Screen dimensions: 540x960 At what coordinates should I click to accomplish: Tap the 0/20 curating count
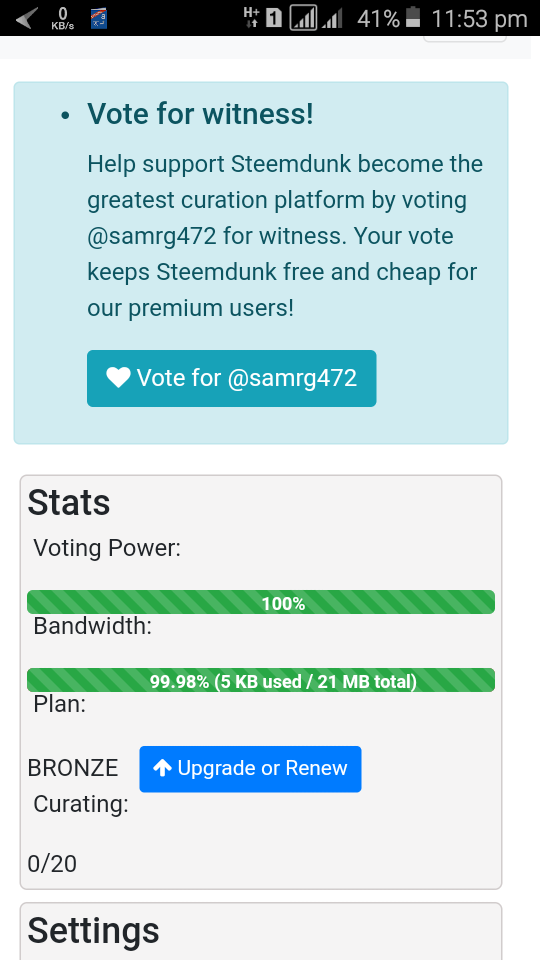(52, 864)
